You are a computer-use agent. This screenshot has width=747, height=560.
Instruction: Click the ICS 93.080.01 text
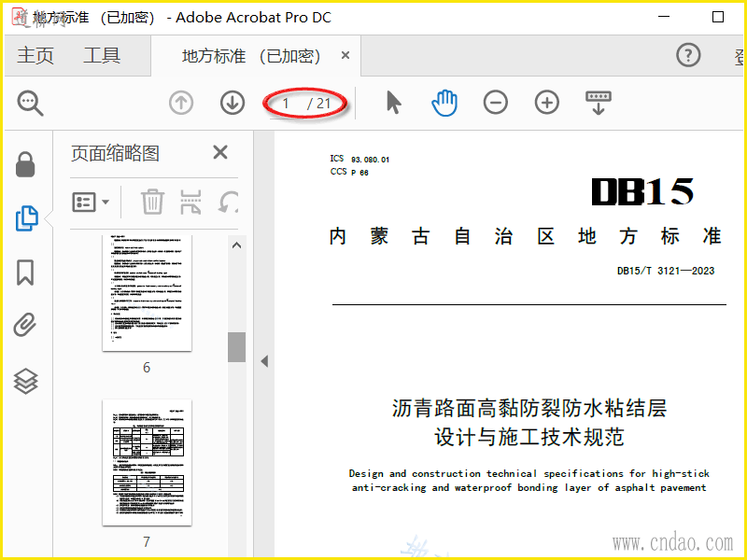click(359, 159)
